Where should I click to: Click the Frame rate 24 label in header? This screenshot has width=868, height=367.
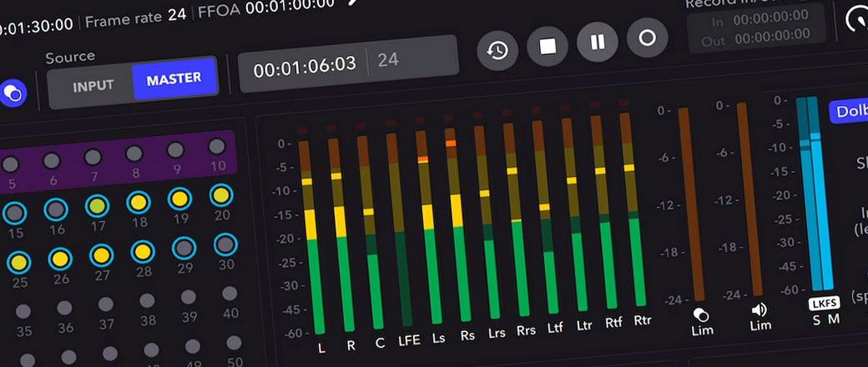tap(135, 18)
